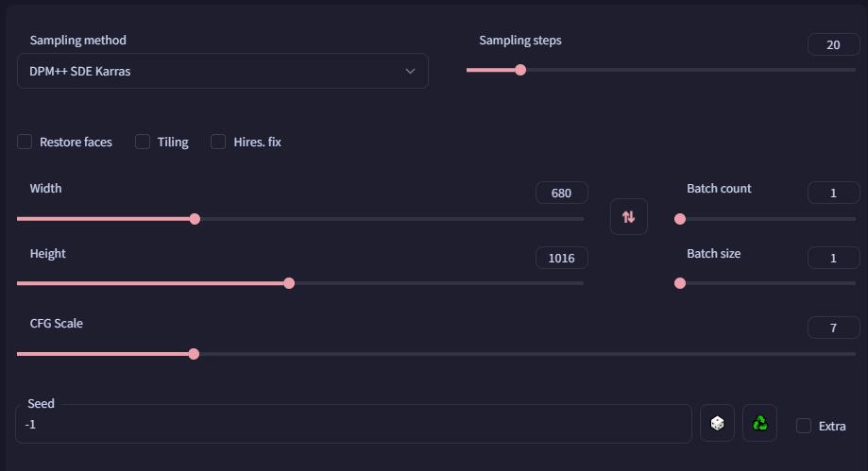Click the Height slider handle
The image size is (868, 471).
pos(289,283)
